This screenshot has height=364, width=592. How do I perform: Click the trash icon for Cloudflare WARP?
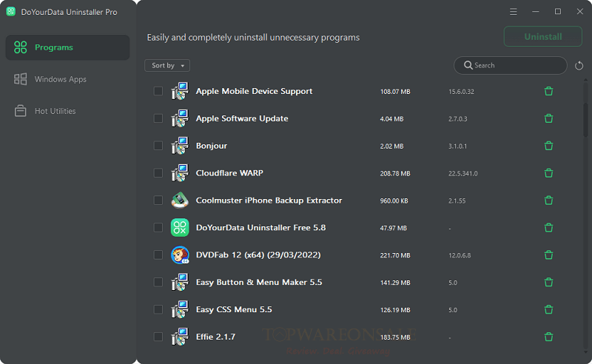[548, 173]
